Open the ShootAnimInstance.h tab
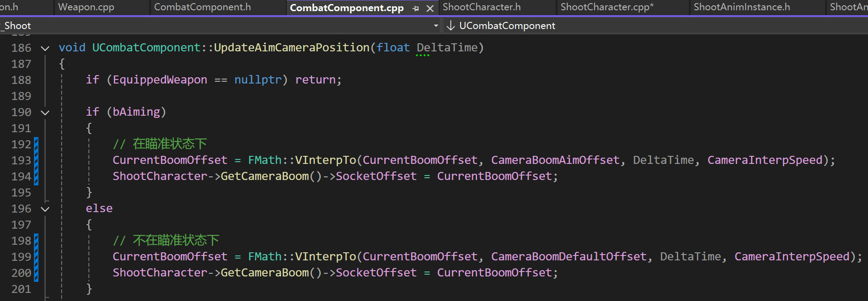The height and width of the screenshot is (301, 868). [x=742, y=7]
